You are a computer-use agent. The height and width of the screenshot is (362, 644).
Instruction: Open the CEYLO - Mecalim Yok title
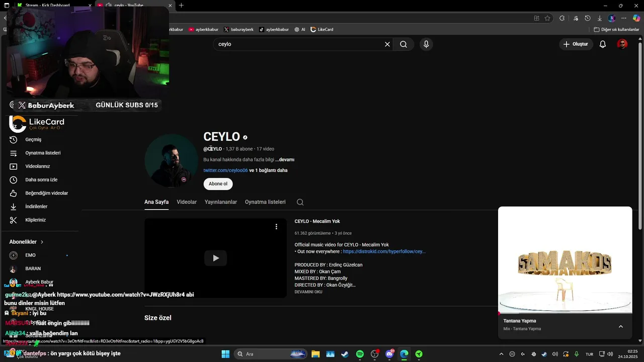coord(317,221)
